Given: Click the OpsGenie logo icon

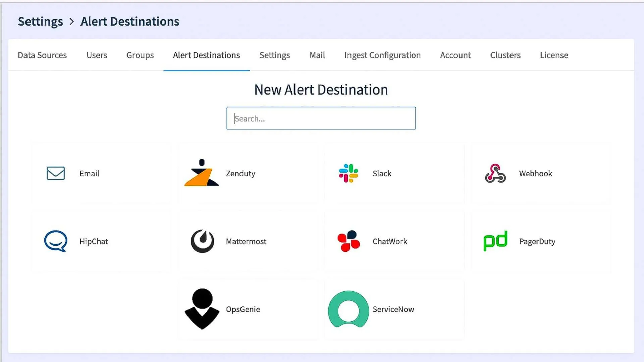Looking at the screenshot, I should 202,309.
